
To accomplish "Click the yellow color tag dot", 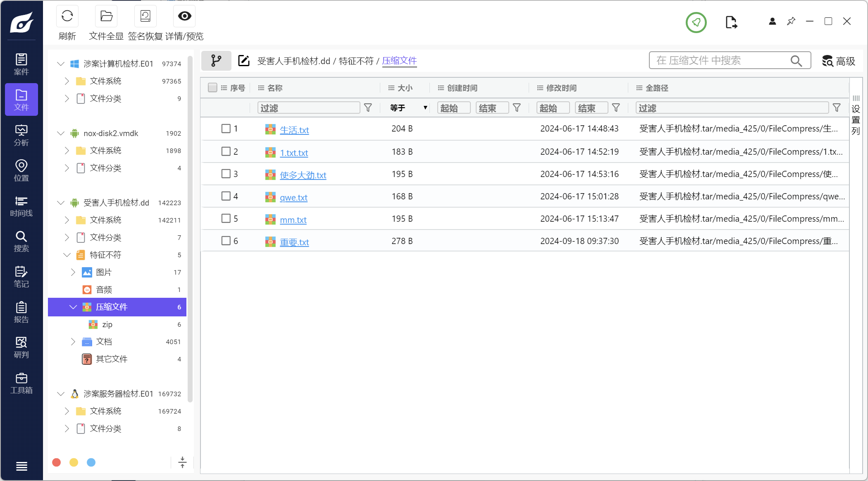I will pyautogui.click(x=74, y=462).
